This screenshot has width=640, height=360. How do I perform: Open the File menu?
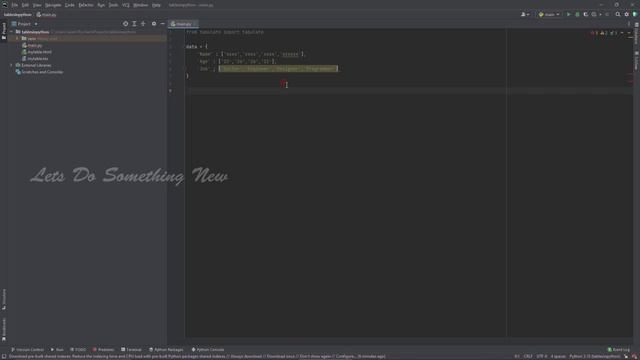pos(15,5)
